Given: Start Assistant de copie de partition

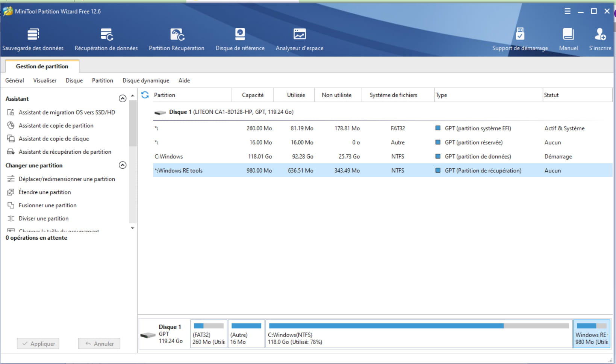Looking at the screenshot, I should coord(56,125).
